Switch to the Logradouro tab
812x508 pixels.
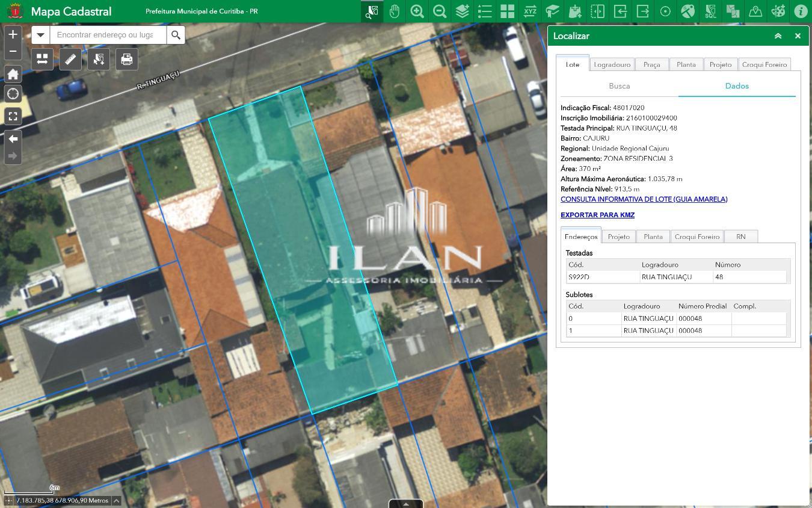click(x=612, y=64)
